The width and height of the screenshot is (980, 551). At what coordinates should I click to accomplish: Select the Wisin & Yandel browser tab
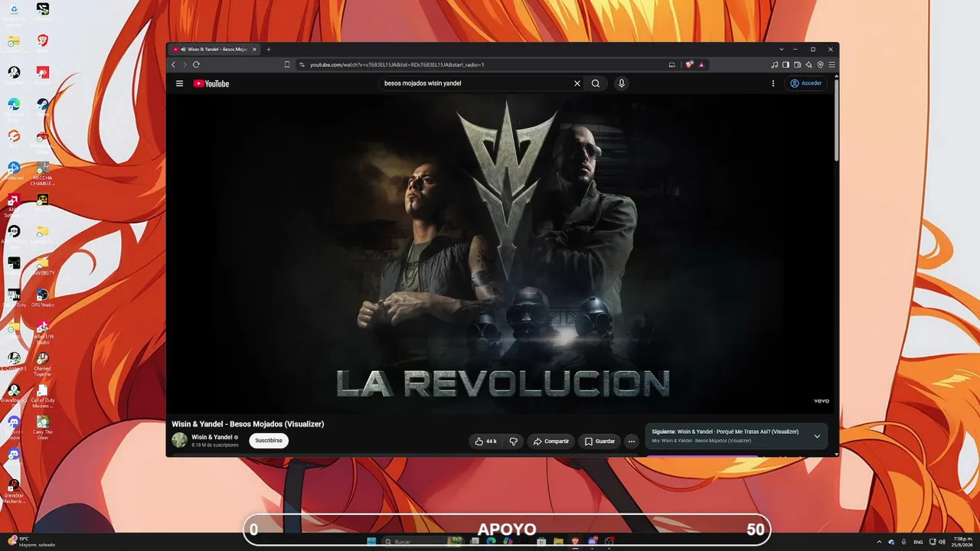coord(214,49)
